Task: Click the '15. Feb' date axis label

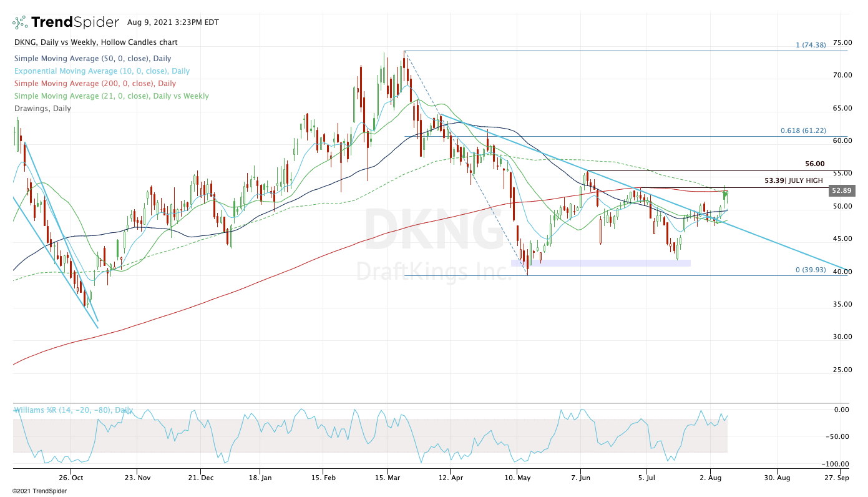Action: [x=323, y=478]
